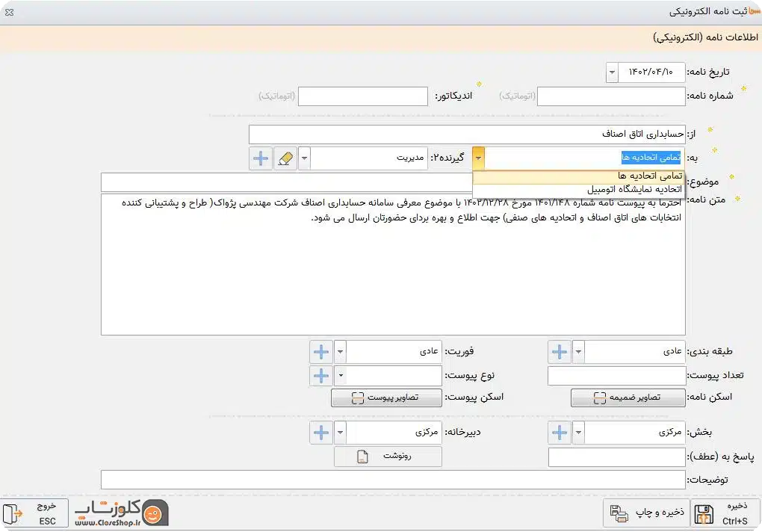The image size is (762, 532).
Task: Click the مرکزی value in بخش box
Action: click(670, 433)
